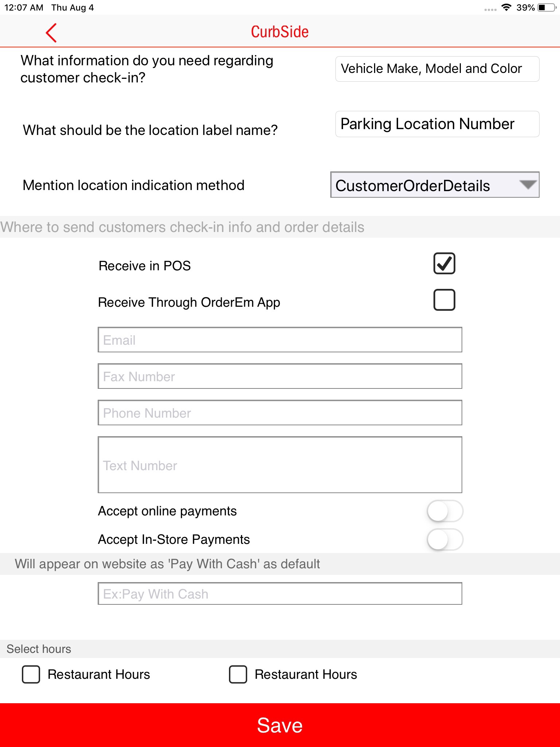The height and width of the screenshot is (747, 560).
Task: Check the right Restaurant Hours checkbox
Action: tap(238, 674)
